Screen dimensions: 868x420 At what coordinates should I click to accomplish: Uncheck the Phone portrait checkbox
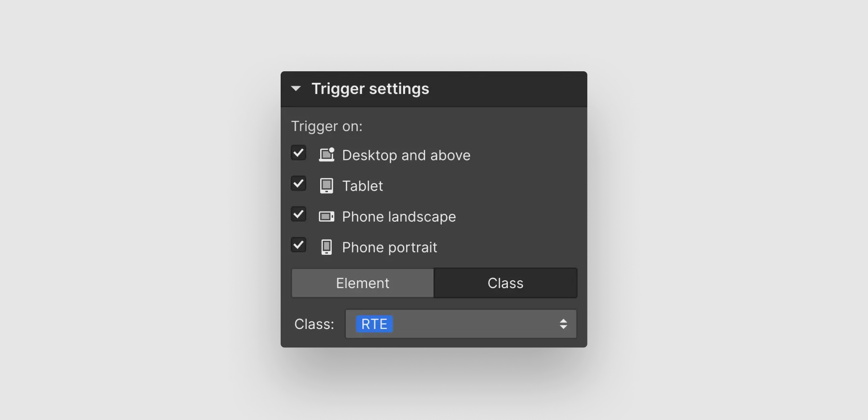(298, 245)
